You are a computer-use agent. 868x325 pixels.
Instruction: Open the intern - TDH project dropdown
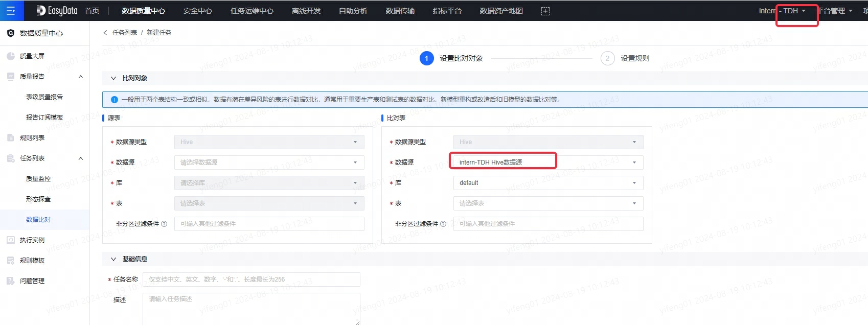point(782,11)
